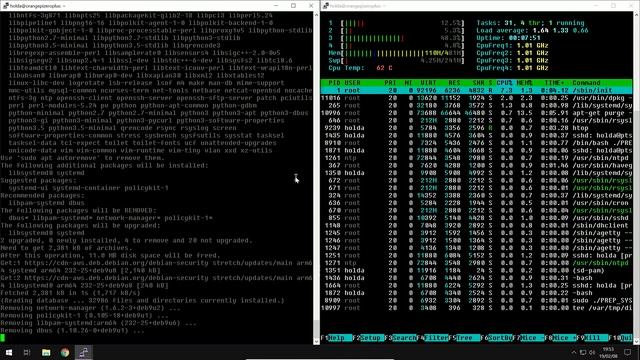Select the /bin/bash ./PRE process row
The image size is (640, 360).
coord(477,143)
